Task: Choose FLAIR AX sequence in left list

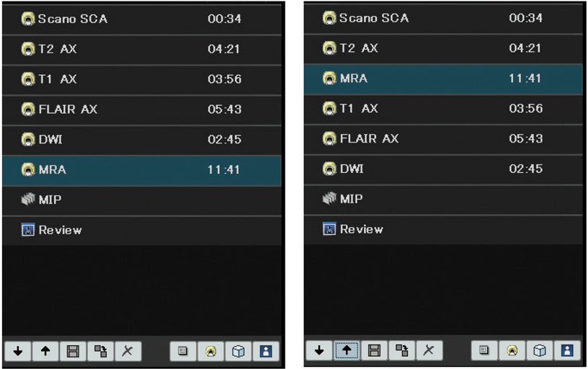Action: click(x=141, y=110)
